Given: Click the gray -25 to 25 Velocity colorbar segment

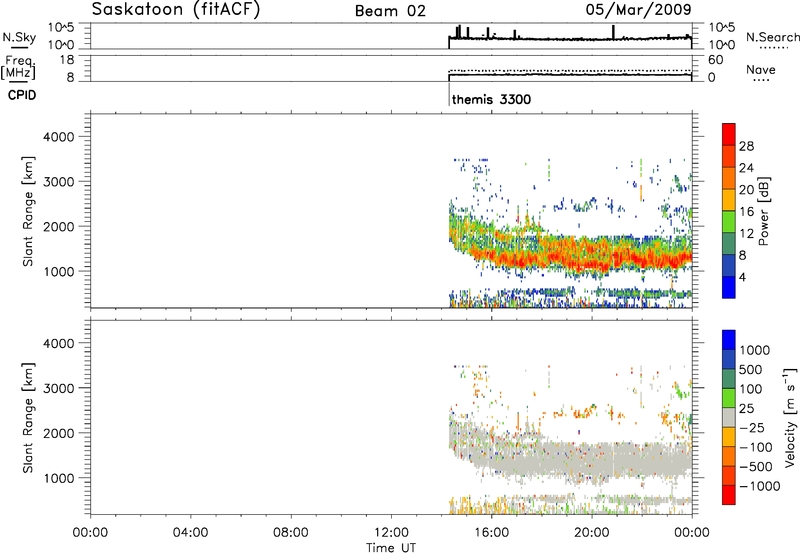Looking at the screenshot, I should [729, 418].
